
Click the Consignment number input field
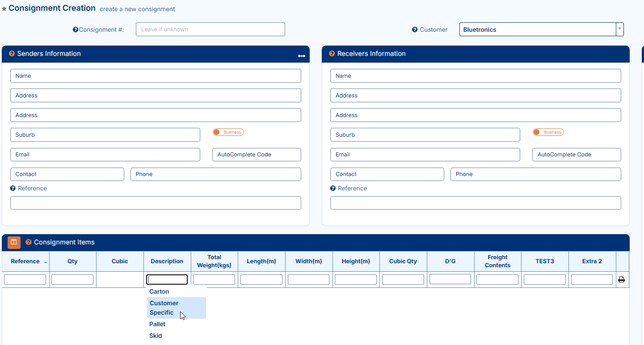[210, 29]
